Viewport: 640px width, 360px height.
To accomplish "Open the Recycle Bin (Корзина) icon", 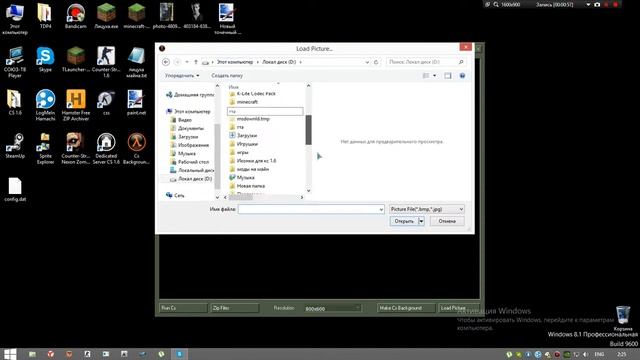I will click(x=623, y=318).
